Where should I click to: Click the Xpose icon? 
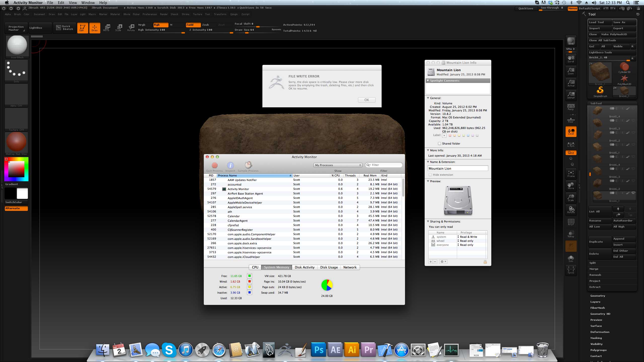(571, 270)
